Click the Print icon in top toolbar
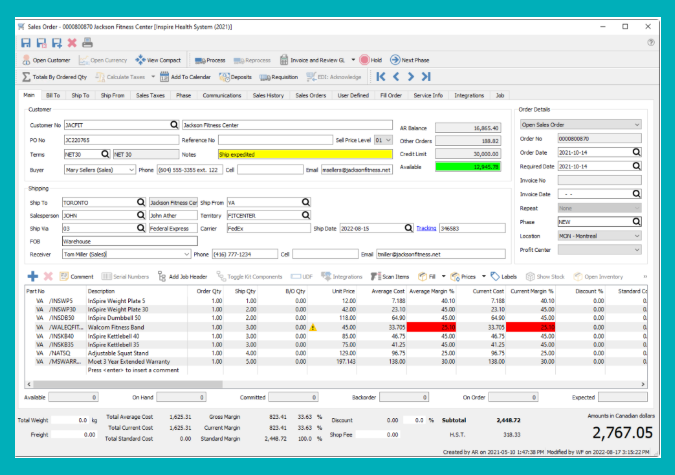Screen dimensions: 675x475 pyautogui.click(x=87, y=43)
